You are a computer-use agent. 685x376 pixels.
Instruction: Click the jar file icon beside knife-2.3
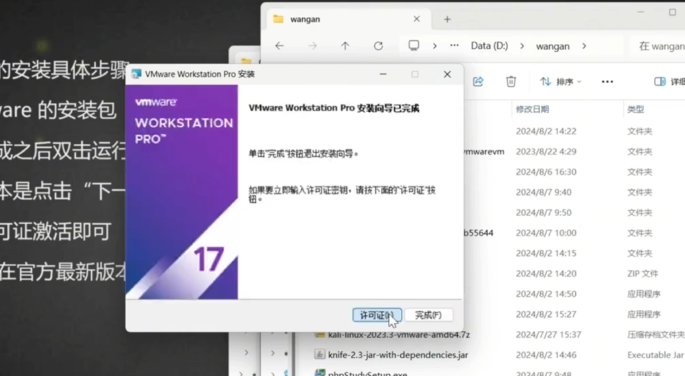(x=320, y=354)
